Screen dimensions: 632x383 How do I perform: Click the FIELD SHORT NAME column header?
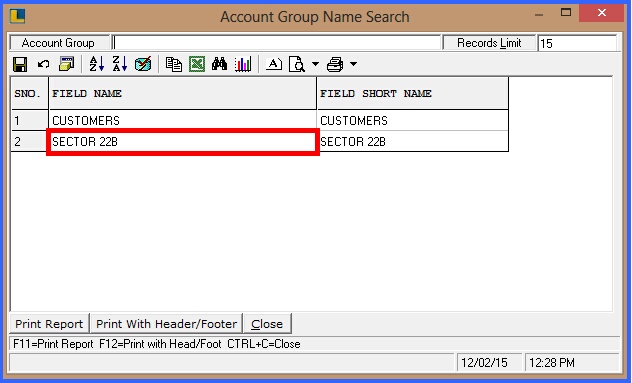click(413, 94)
